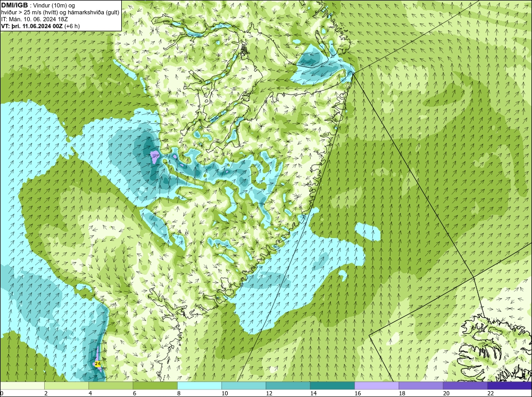Click the legend scale label '22'

coord(491,393)
